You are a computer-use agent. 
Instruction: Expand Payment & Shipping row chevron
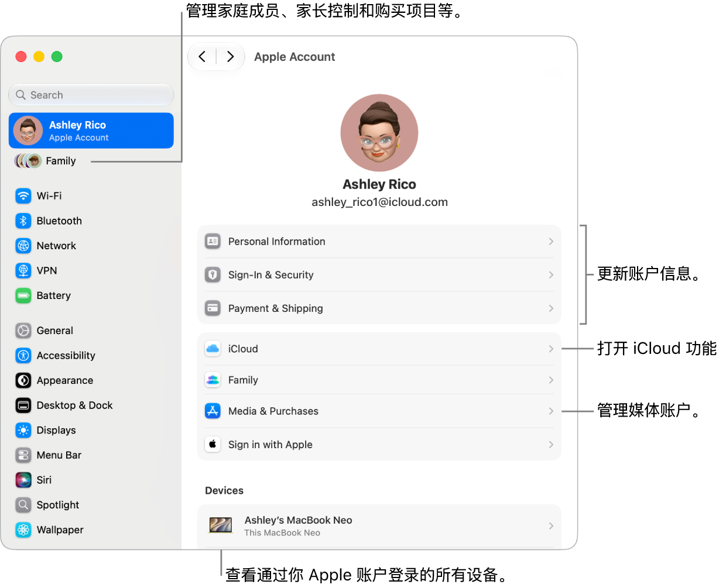click(551, 308)
